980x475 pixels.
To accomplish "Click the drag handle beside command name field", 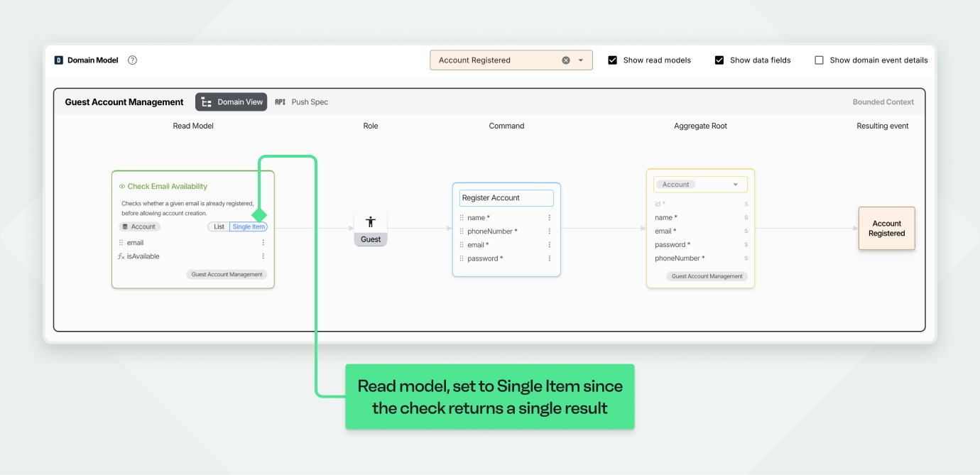I will pyautogui.click(x=462, y=218).
